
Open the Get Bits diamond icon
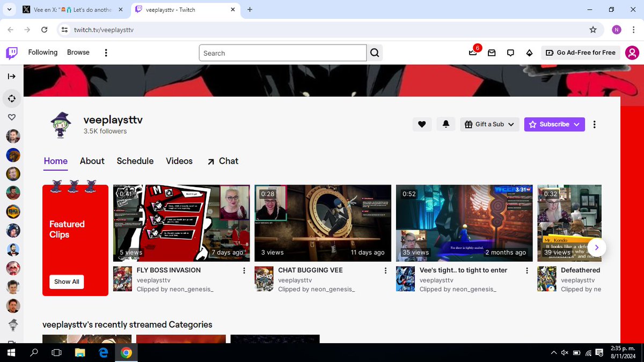point(529,53)
